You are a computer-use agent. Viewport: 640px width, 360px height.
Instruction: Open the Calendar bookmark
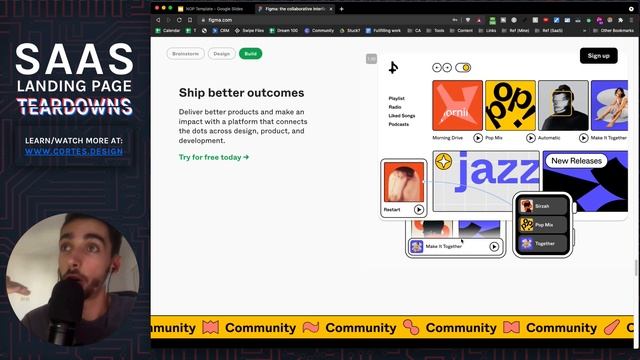(168, 31)
